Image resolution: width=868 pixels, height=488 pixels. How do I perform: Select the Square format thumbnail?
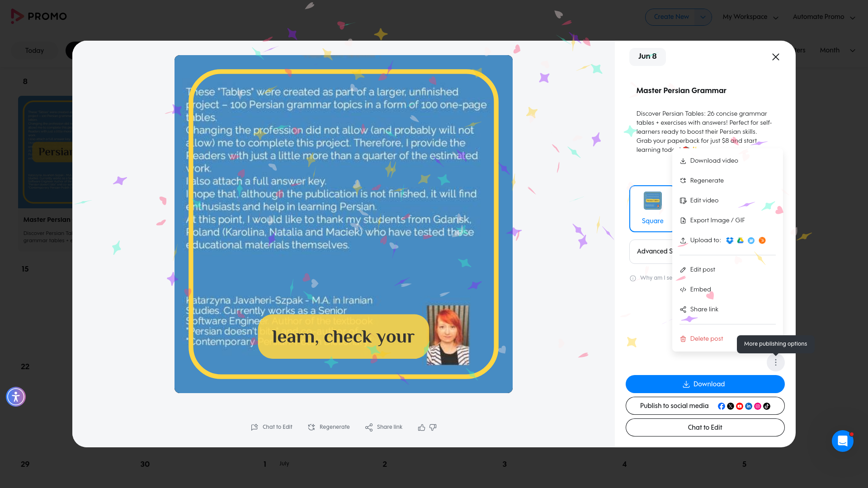pyautogui.click(x=652, y=209)
